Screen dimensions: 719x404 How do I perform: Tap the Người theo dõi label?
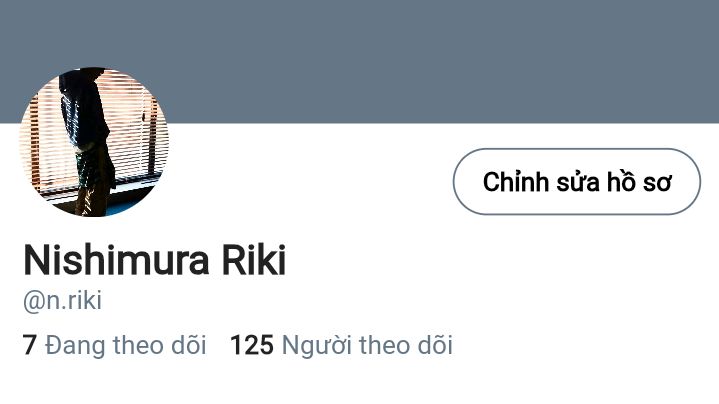[x=367, y=345]
